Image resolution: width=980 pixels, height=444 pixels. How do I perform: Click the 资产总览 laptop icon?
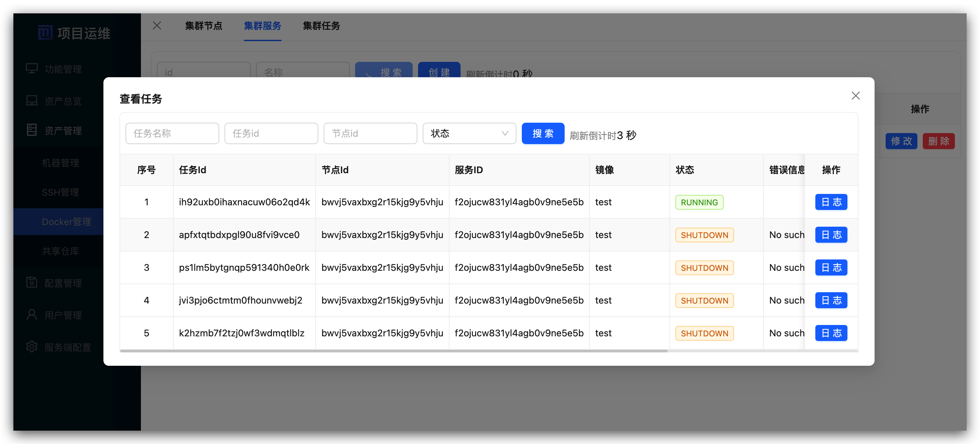tap(31, 101)
